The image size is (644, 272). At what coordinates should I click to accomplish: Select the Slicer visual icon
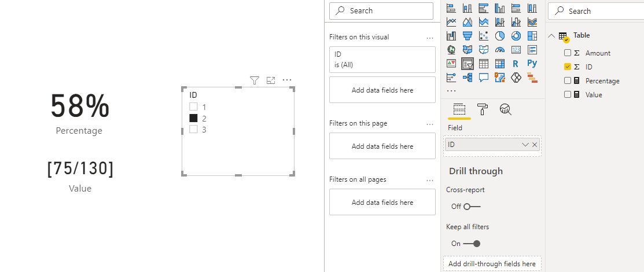point(468,64)
